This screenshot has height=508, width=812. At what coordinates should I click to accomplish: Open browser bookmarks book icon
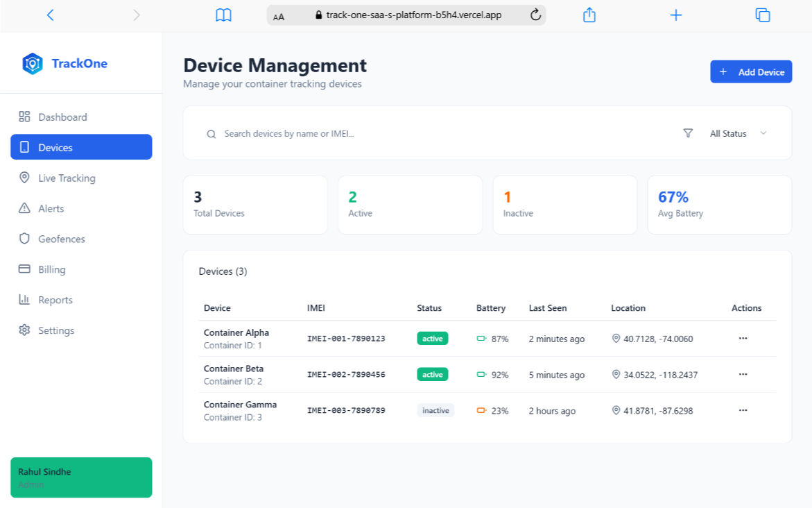(223, 15)
